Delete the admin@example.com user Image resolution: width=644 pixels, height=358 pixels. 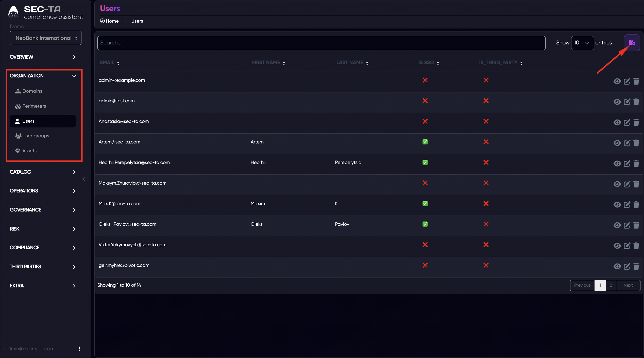click(x=636, y=81)
